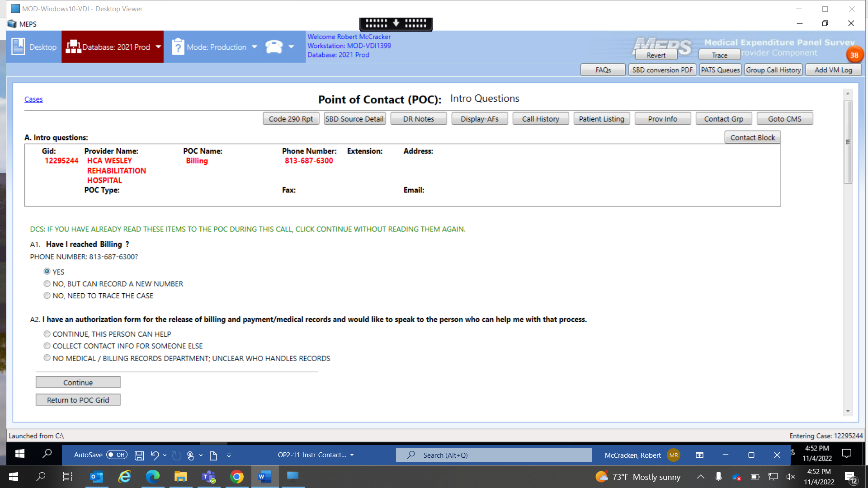
Task: Open Microsoft Teams from taskbar
Action: tap(208, 477)
